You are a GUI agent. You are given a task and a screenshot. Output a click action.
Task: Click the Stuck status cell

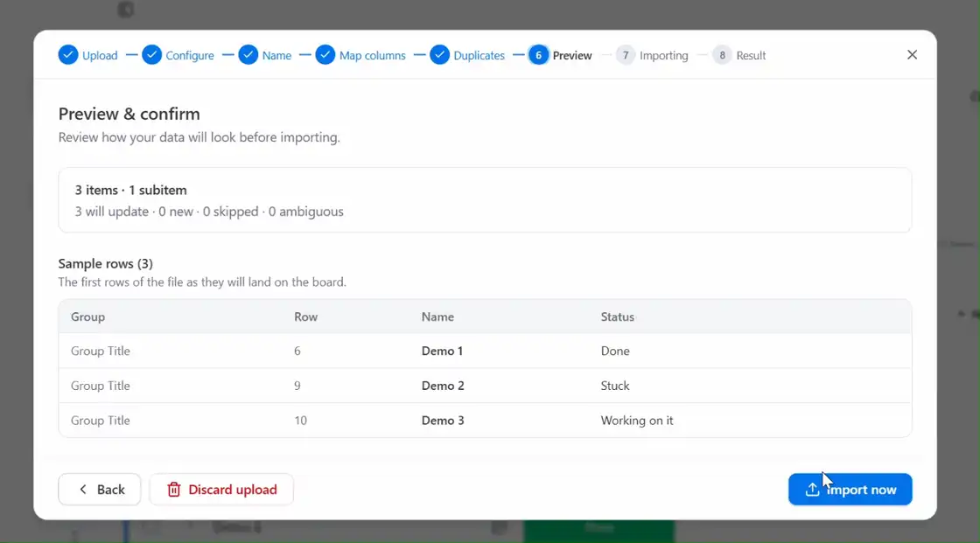pyautogui.click(x=615, y=386)
